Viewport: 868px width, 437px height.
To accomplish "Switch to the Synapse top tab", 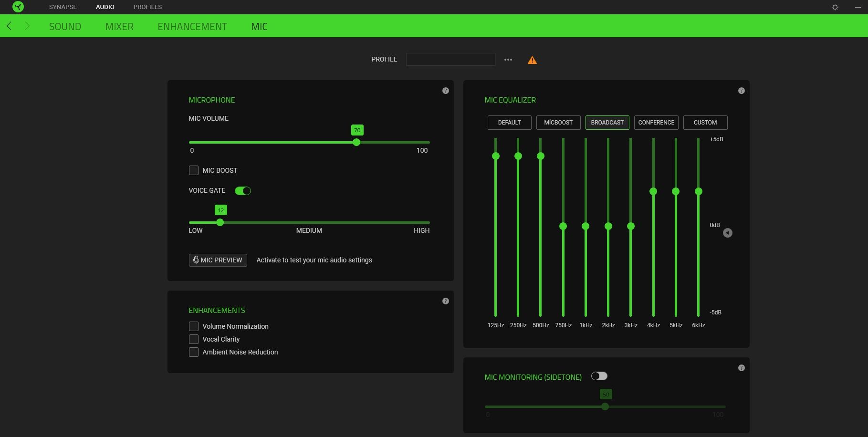I will click(x=63, y=7).
